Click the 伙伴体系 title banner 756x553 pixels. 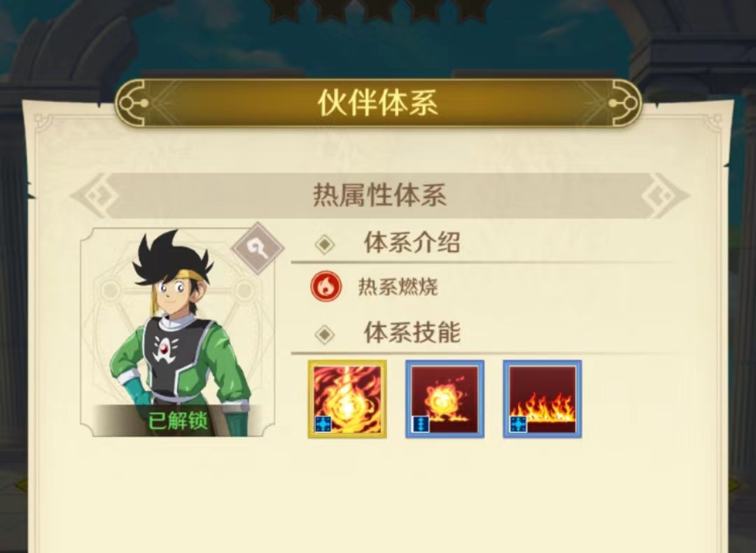(x=378, y=103)
